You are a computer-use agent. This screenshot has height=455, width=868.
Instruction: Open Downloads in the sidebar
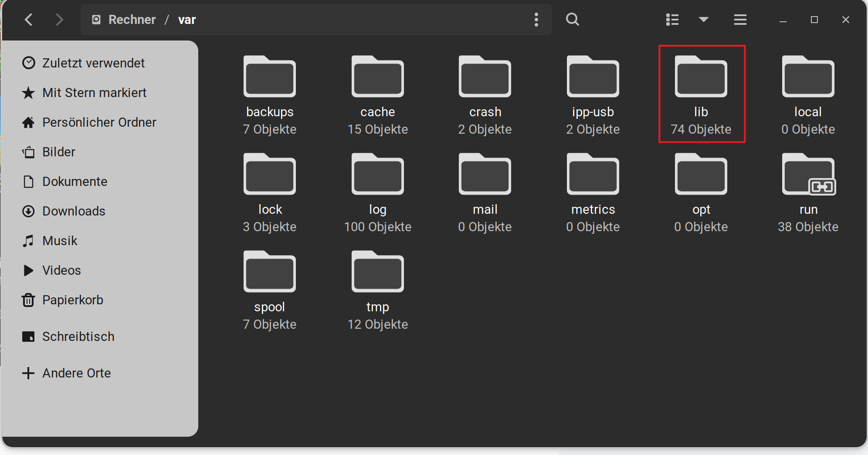click(x=74, y=211)
